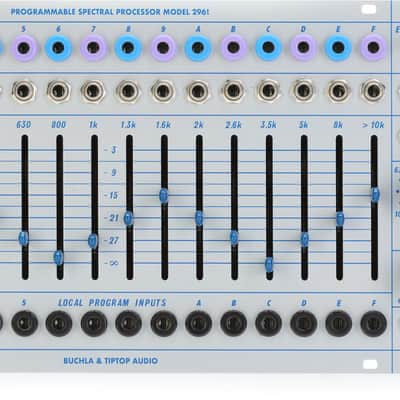
Task: Click the purple jack labeled 7
Action: click(x=93, y=48)
